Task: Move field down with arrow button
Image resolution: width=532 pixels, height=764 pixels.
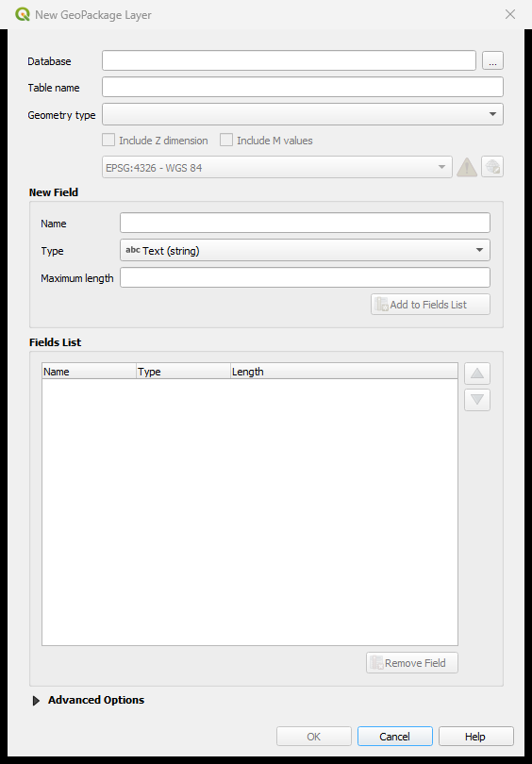Action: (477, 400)
